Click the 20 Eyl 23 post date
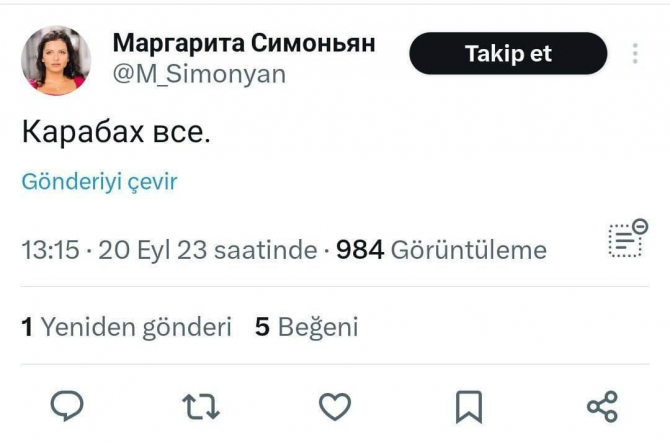This screenshot has height=442, width=670. (x=151, y=250)
